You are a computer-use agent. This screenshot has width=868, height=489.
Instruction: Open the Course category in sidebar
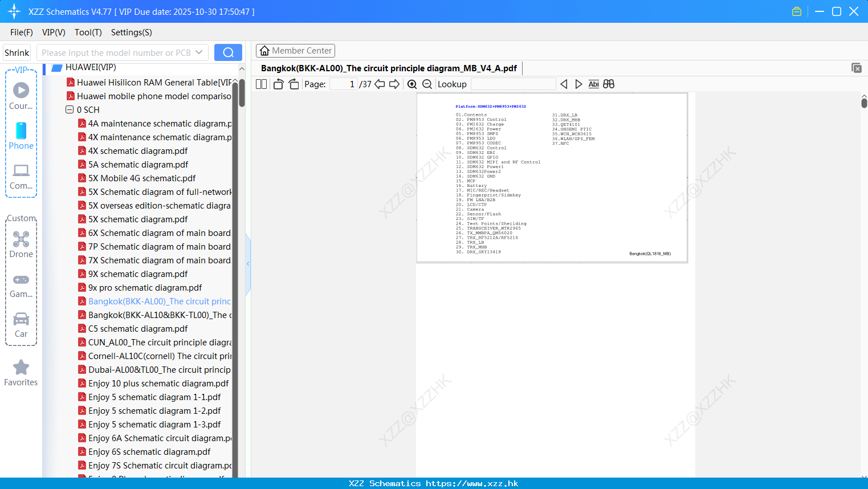pos(21,96)
